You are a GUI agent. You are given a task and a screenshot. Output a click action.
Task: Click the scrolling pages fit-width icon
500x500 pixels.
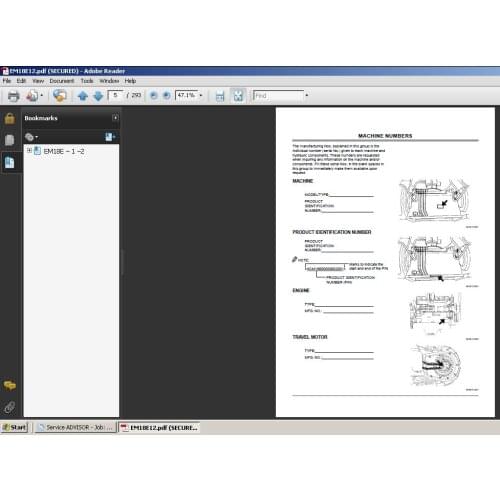pos(220,96)
